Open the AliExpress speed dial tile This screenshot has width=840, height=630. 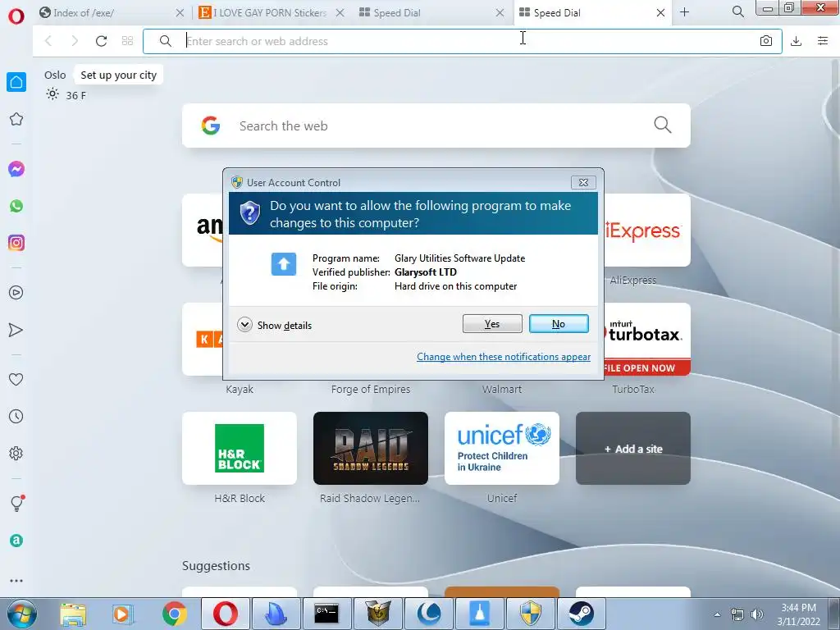pos(647,230)
